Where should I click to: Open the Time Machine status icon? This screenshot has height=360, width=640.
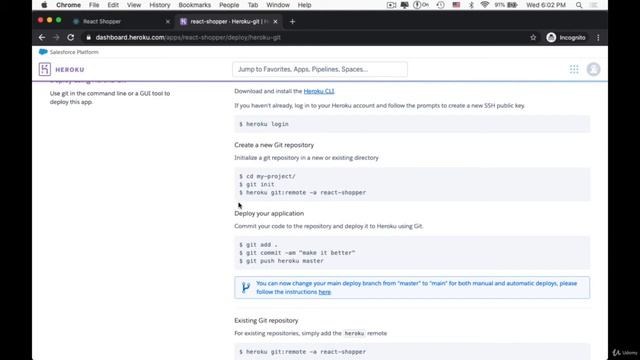coord(440,5)
